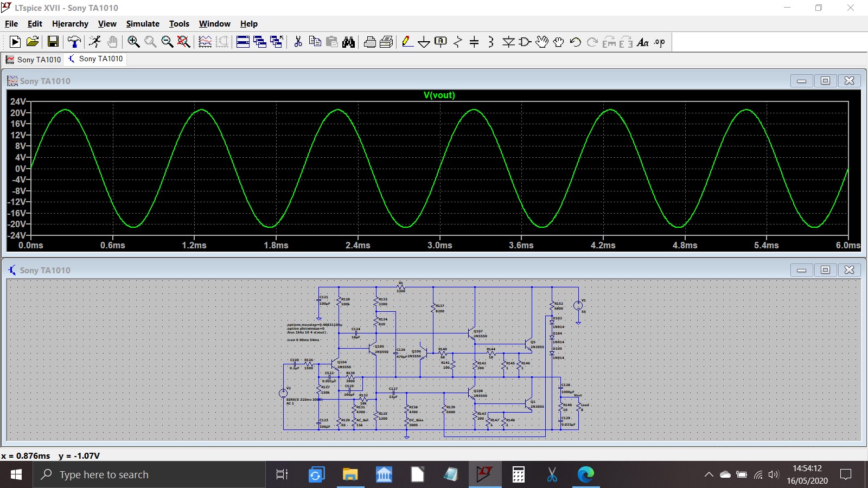This screenshot has width=868, height=488.
Task: Select the Text Aa tool
Action: [x=643, y=42]
